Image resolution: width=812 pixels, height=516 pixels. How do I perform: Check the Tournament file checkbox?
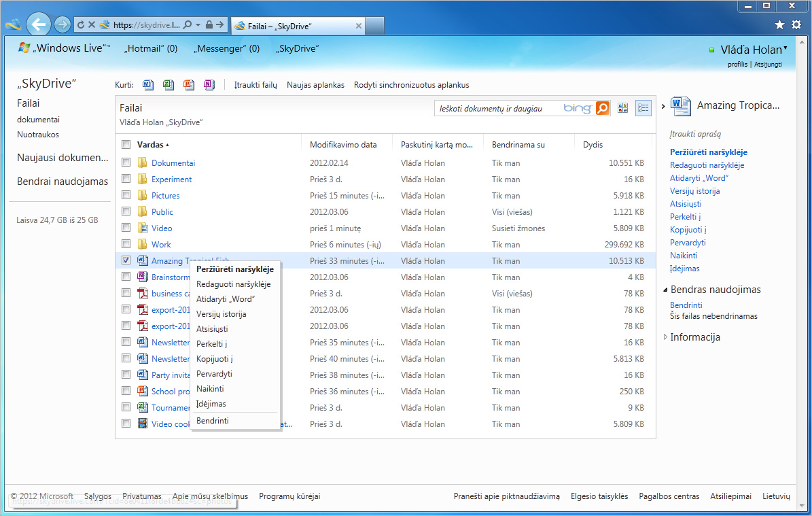pos(126,407)
